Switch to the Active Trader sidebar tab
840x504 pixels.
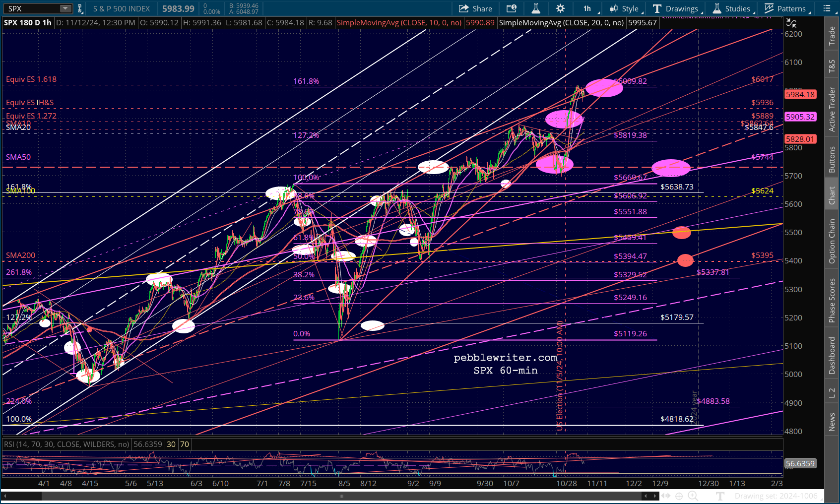coord(832,110)
